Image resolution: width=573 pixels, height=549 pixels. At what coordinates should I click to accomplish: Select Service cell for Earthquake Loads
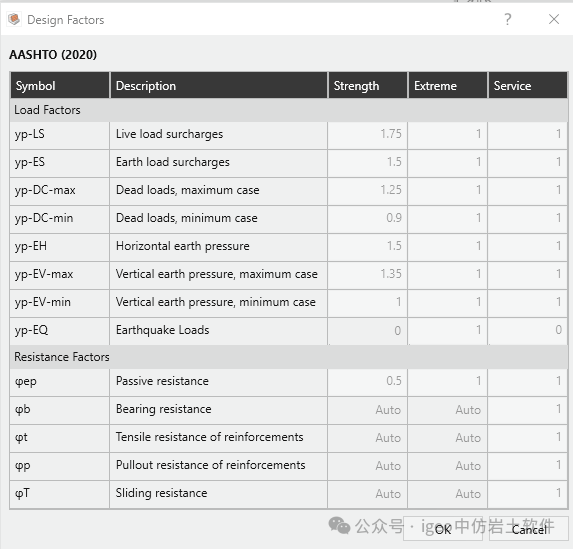point(528,330)
